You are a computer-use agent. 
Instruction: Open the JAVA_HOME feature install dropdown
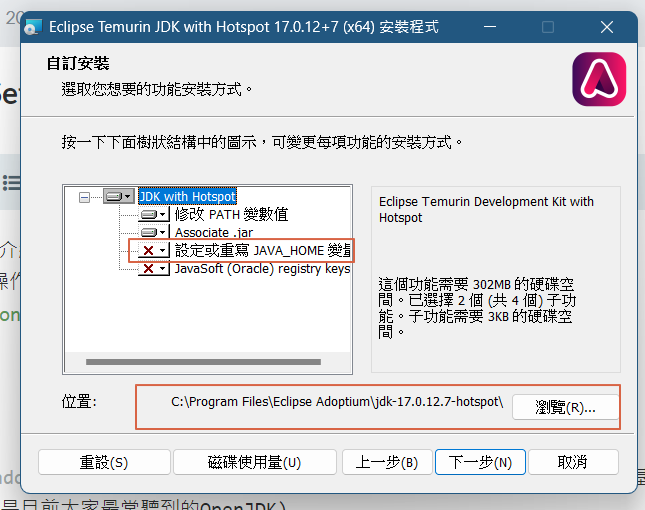tap(153, 250)
